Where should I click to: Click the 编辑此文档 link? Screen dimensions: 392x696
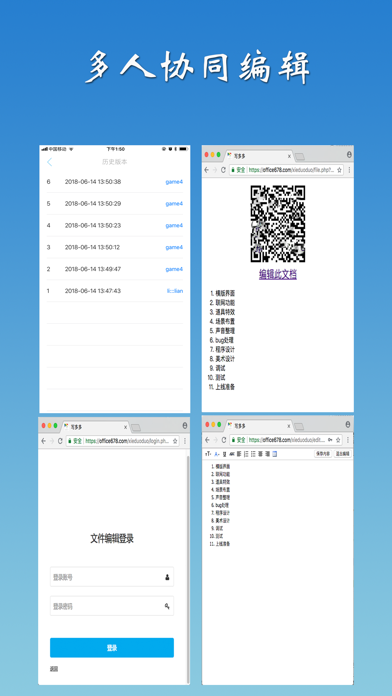(x=278, y=274)
